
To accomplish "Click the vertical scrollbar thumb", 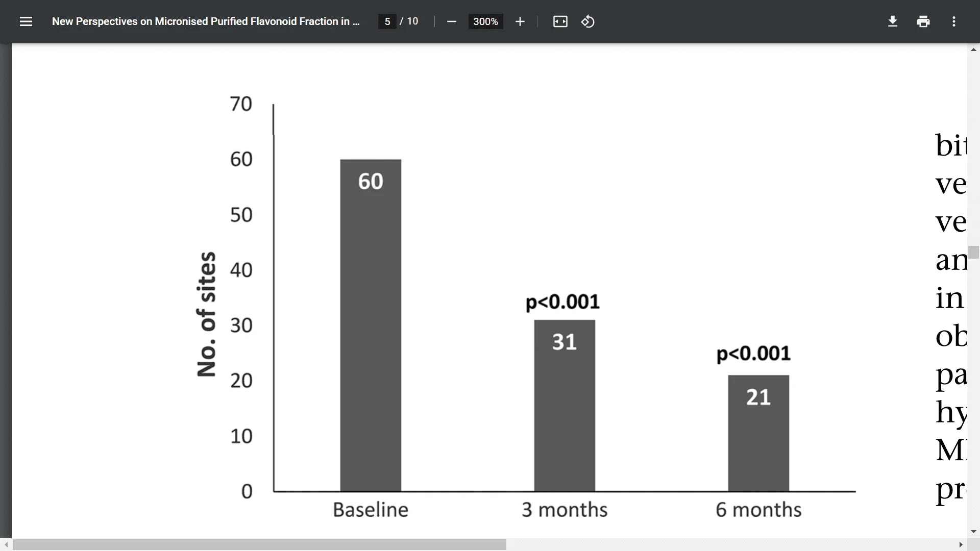I will [x=973, y=252].
